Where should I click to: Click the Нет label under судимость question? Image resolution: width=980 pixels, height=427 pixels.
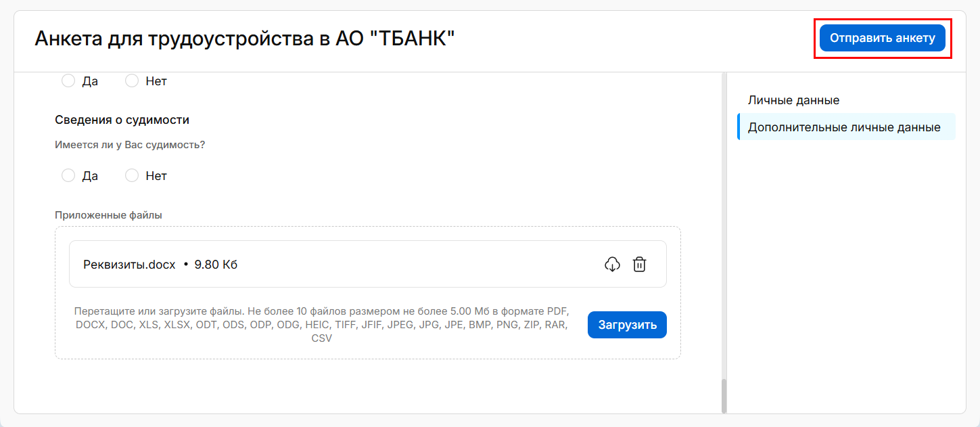point(156,176)
